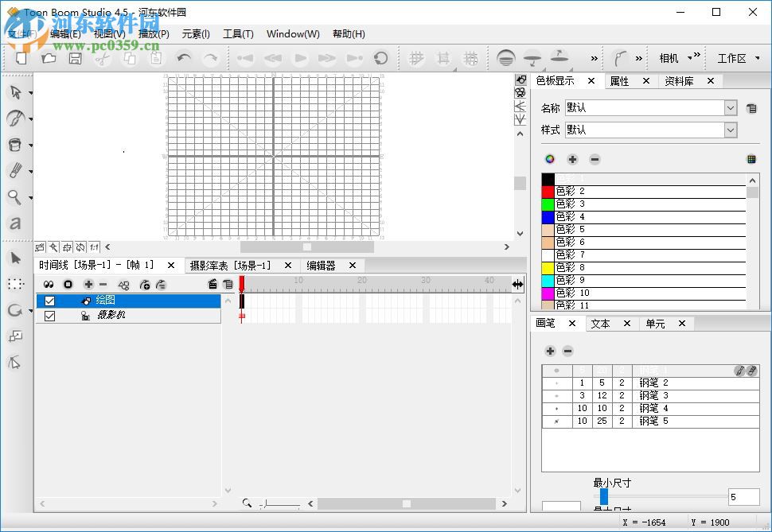Select the Zoom magnifier tool
Image resolution: width=772 pixels, height=532 pixels.
[14, 197]
